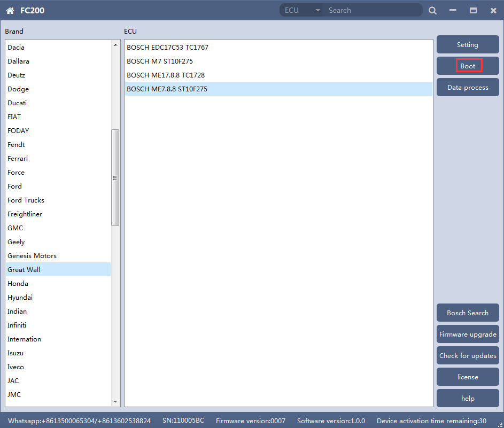Screen dimensions: 504x428
Task: Click the Brand list scroll up arrow
Action: (x=115, y=45)
